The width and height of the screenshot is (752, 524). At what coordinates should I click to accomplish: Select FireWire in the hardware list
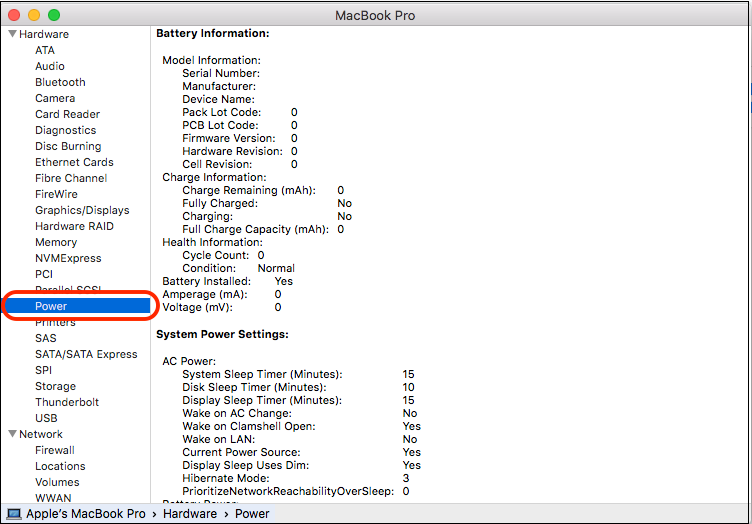56,194
